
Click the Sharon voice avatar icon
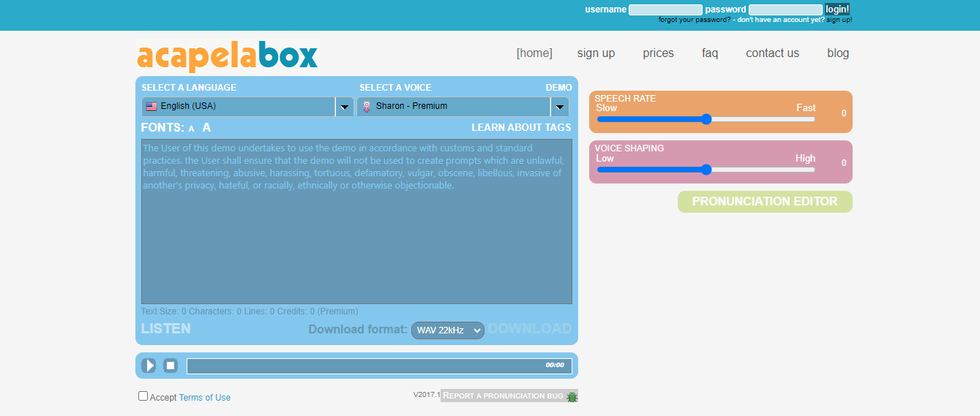(x=367, y=107)
